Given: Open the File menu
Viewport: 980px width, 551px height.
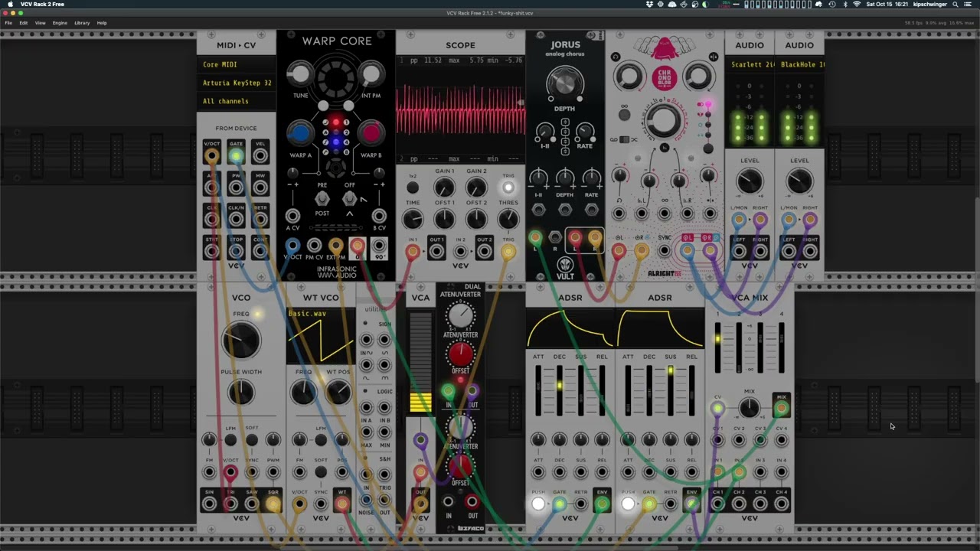Looking at the screenshot, I should point(8,23).
